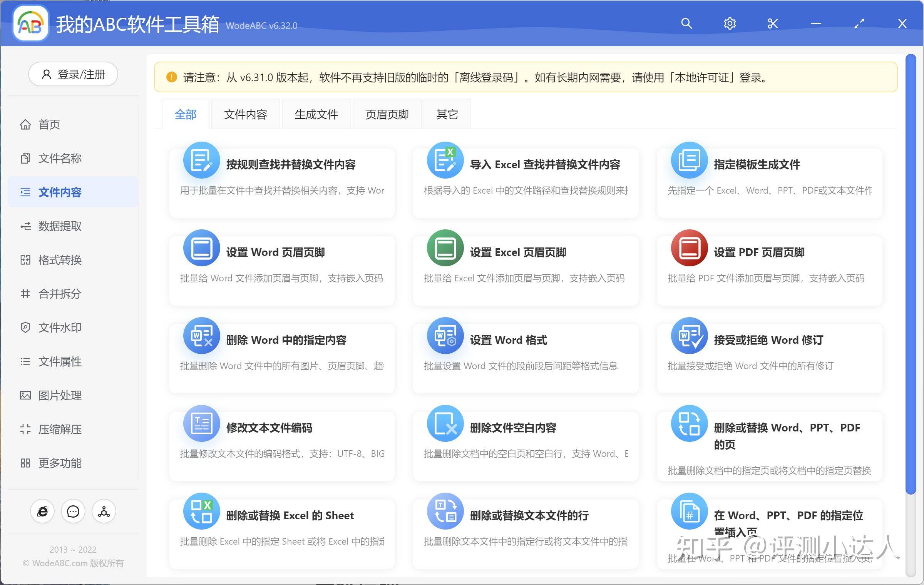This screenshot has height=585, width=924.
Task: Click the 设置 Word 页眉页脚 icon
Action: [x=202, y=248]
